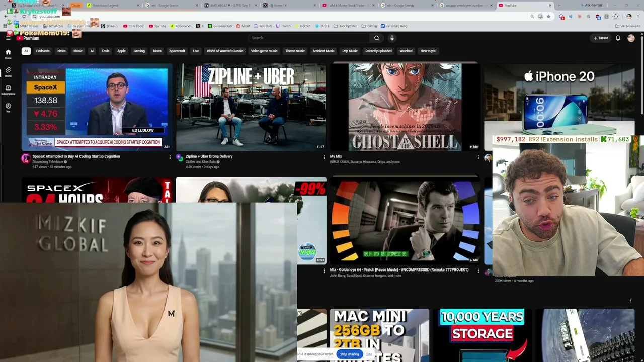The image size is (644, 362).
Task: Open the YouTube hamburger guide menu
Action: tap(8, 38)
